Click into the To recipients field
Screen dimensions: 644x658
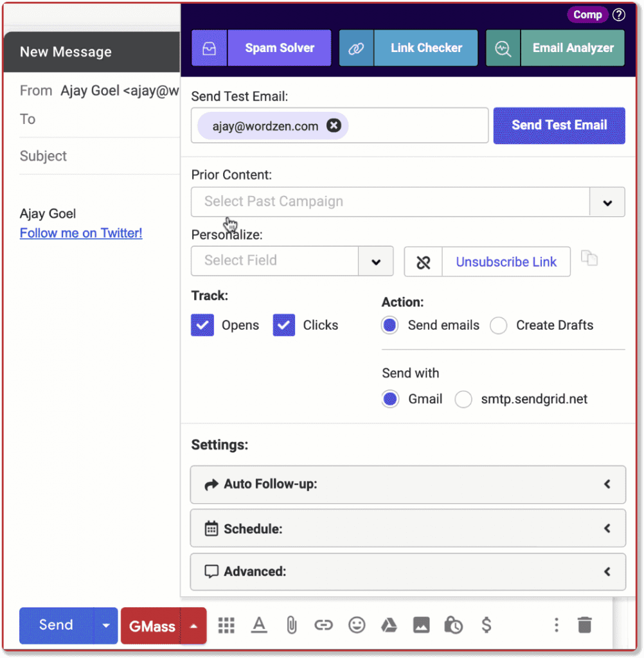pyautogui.click(x=100, y=120)
